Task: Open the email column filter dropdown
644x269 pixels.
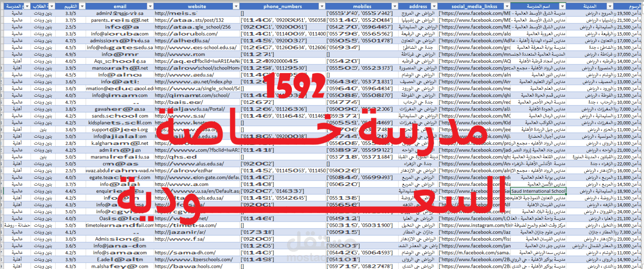Action: point(150,7)
